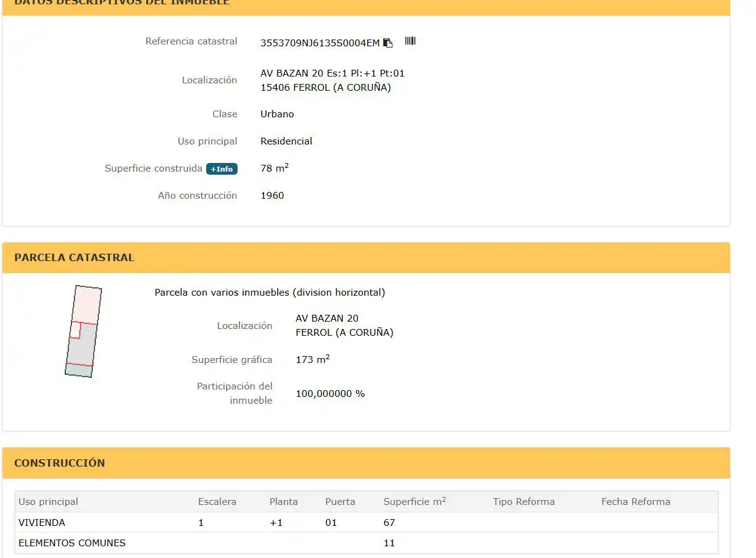756x558 pixels.
Task: Click the Escalera column header
Action: click(x=217, y=502)
